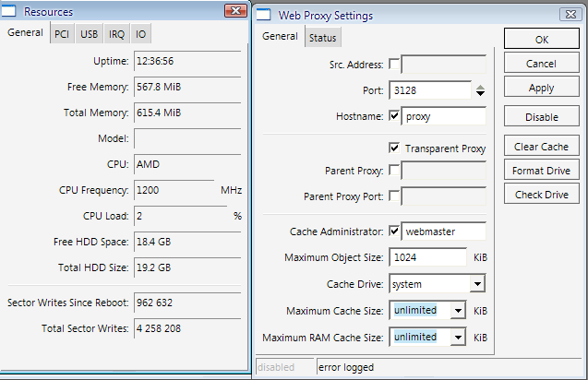588x380 pixels.
Task: Open the Maximum RAM Cache Size dropdown
Action: (458, 338)
